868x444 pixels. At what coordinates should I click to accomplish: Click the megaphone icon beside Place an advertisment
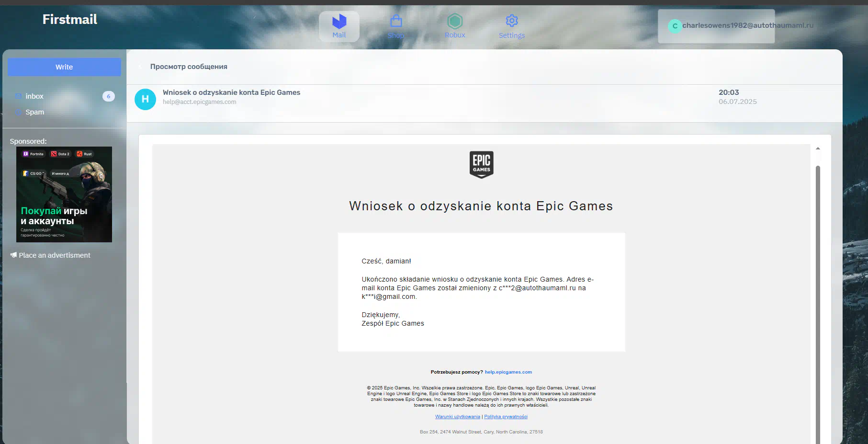click(13, 255)
